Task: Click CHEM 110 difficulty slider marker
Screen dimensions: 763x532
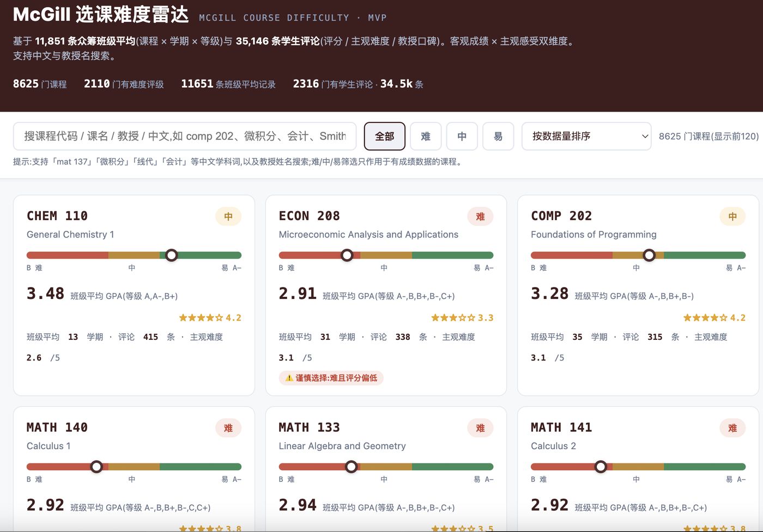Action: pyautogui.click(x=172, y=255)
